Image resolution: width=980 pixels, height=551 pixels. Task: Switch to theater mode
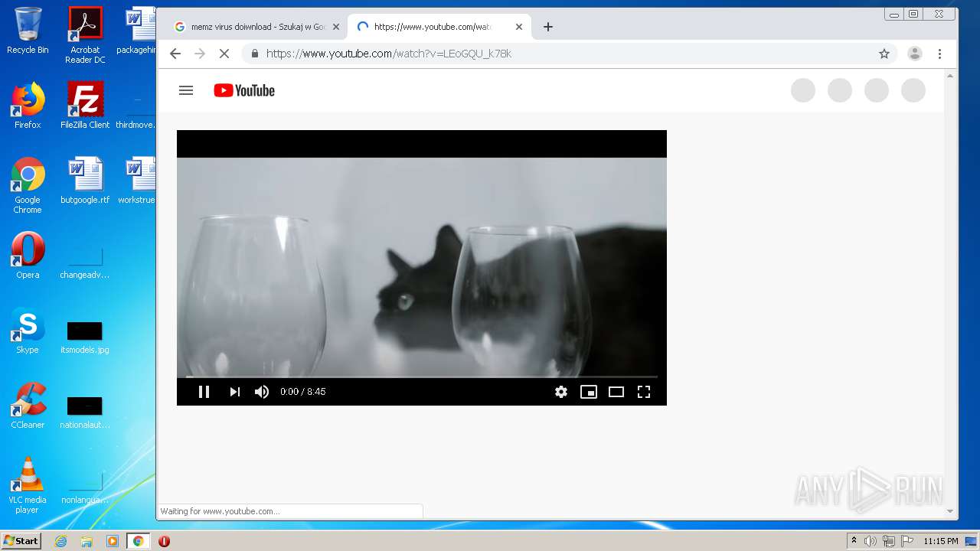tap(616, 392)
